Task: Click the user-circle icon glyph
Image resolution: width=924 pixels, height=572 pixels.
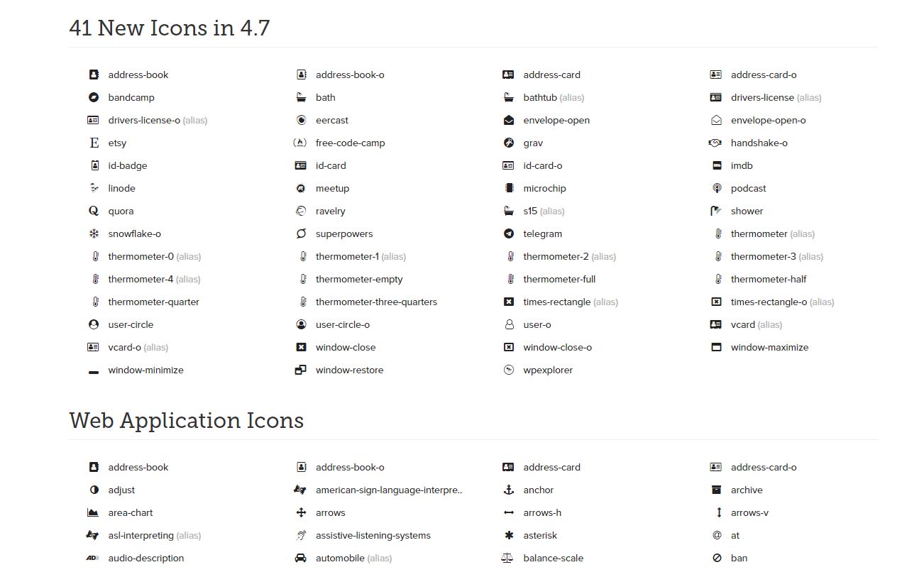Action: coord(94,324)
